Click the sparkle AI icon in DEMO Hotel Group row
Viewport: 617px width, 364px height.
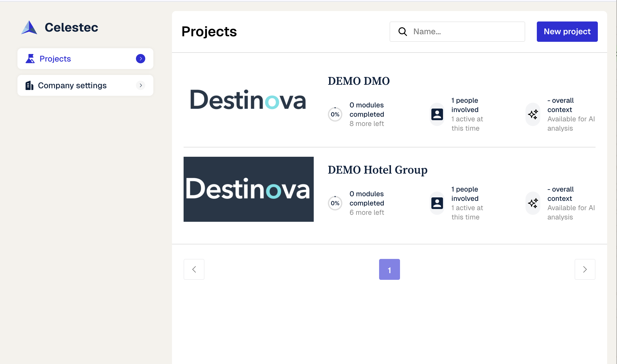[533, 203]
